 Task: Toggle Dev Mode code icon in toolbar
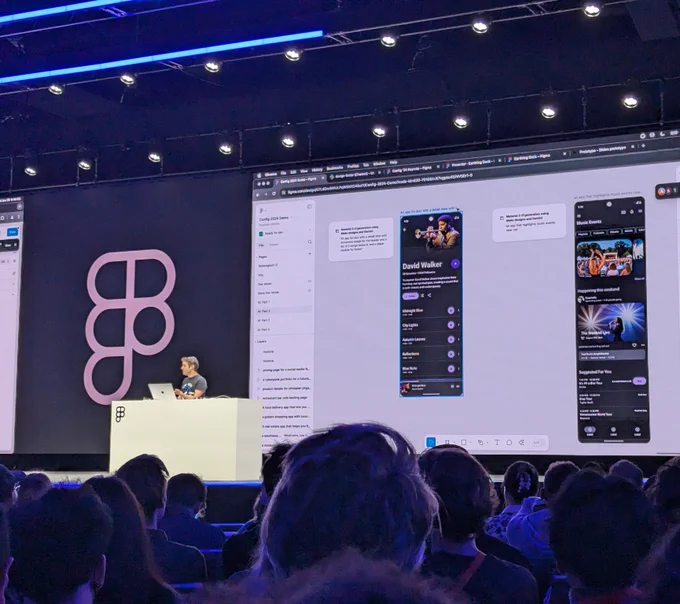pos(537,443)
